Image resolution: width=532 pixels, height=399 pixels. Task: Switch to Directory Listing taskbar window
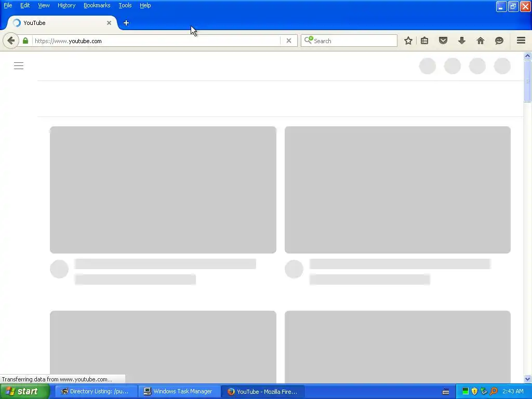(x=96, y=392)
